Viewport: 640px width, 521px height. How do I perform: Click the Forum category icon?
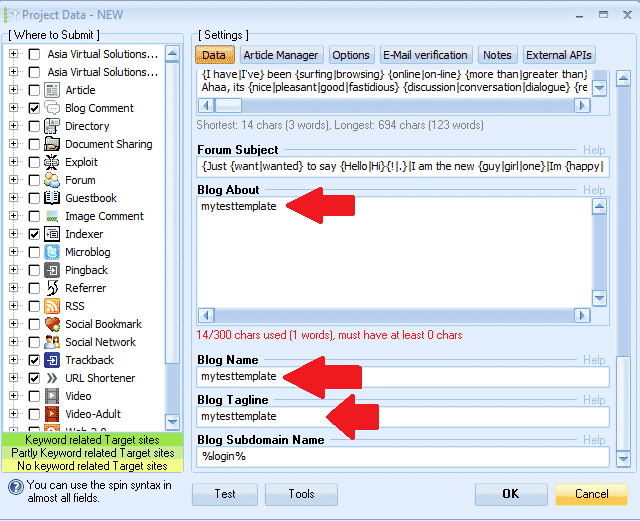coord(53,180)
